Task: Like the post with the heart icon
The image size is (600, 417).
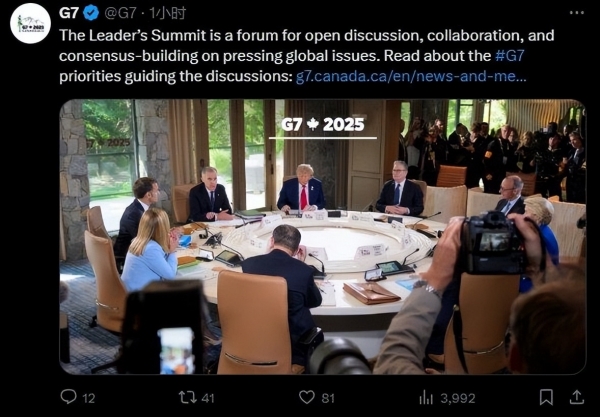Action: 307,397
